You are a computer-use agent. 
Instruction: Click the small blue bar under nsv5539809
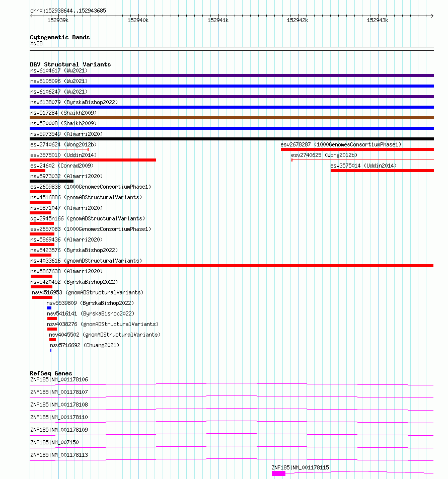click(49, 308)
